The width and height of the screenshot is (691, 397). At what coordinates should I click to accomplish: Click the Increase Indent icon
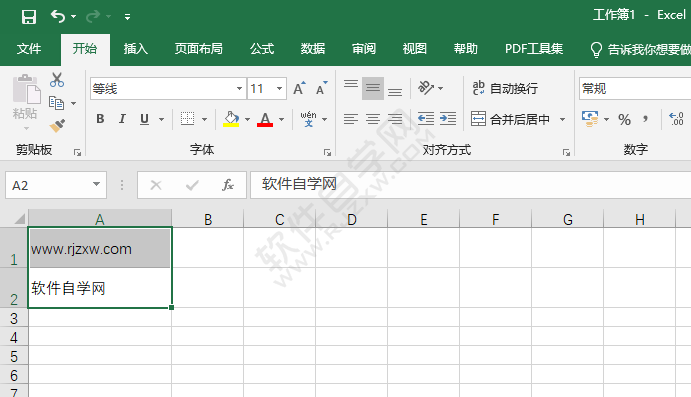pos(448,119)
